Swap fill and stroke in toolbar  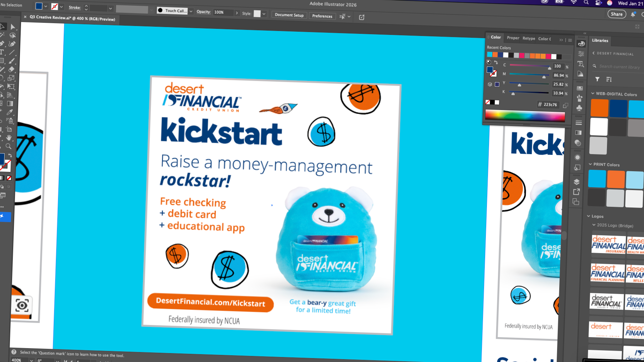[x=10, y=156]
